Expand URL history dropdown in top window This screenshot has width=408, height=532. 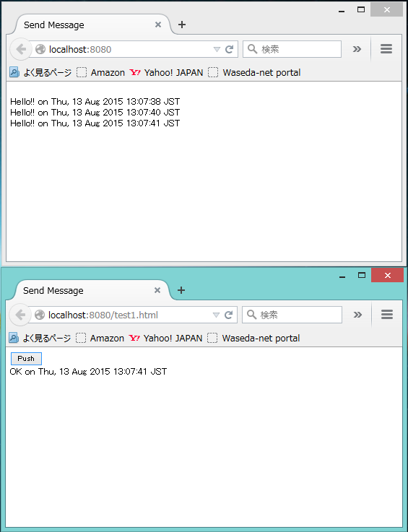[x=217, y=50]
